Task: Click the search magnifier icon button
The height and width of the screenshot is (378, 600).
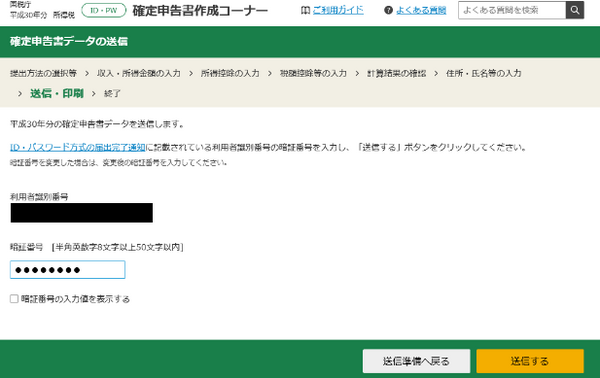Action: [x=575, y=10]
